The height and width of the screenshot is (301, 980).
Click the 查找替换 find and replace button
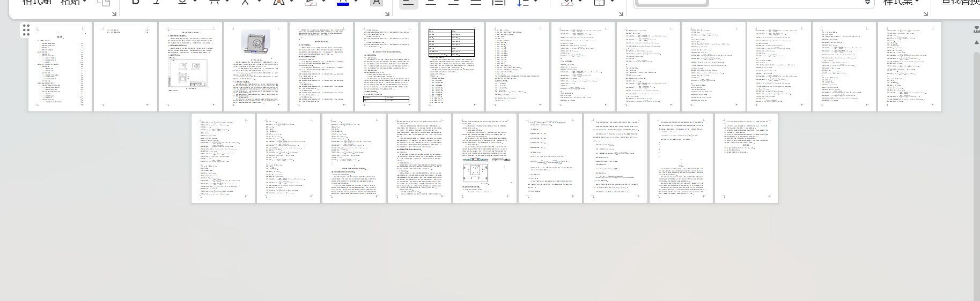point(960,2)
